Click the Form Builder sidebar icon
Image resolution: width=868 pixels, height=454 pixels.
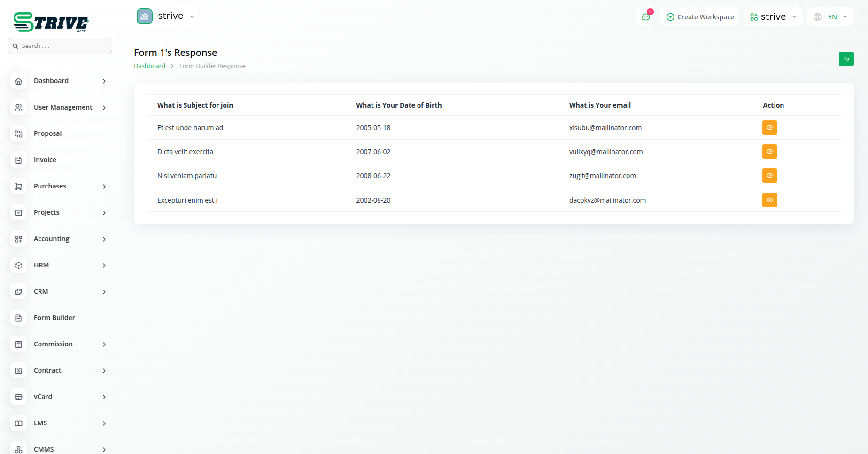tap(19, 318)
